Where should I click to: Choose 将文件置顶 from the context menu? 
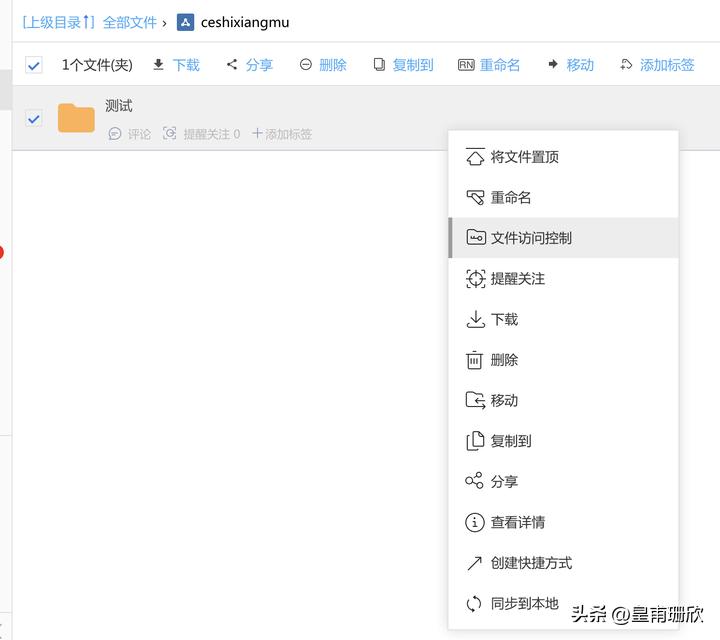tap(563, 157)
